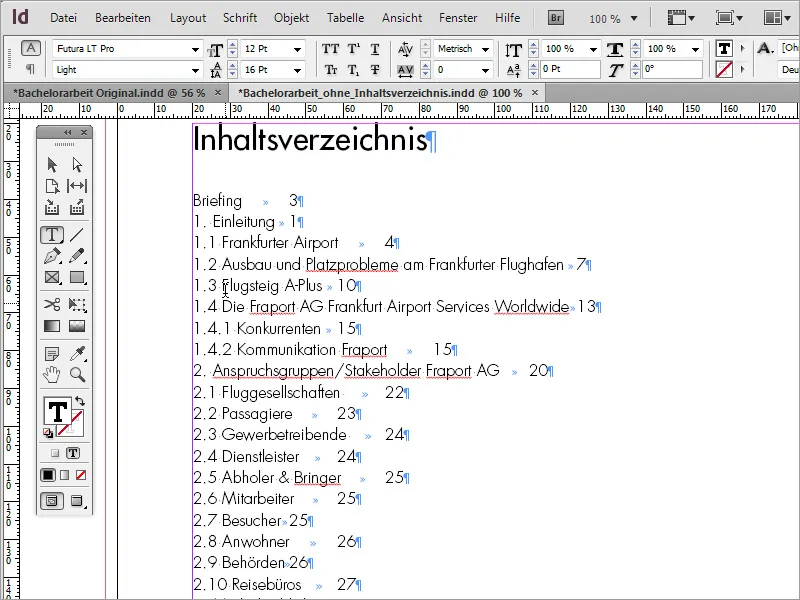Select the Rectangle tool
This screenshot has width=800, height=600.
77,277
